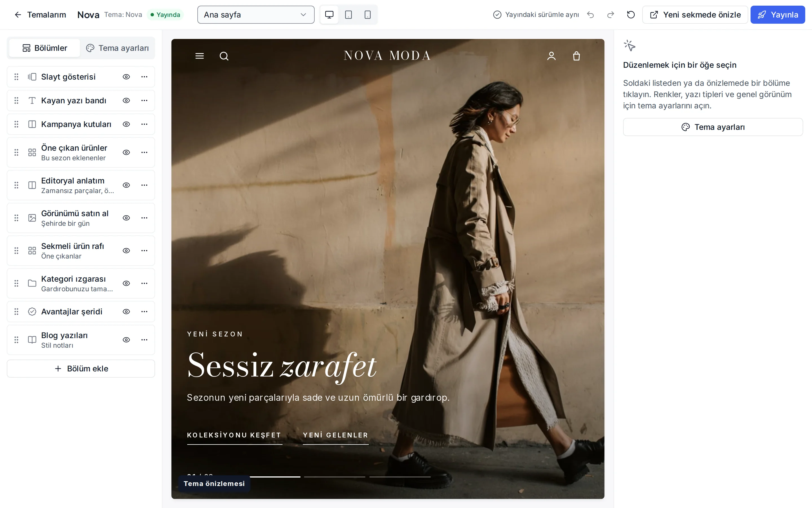Switch to mobile preview mode
The width and height of the screenshot is (812, 508).
click(367, 15)
